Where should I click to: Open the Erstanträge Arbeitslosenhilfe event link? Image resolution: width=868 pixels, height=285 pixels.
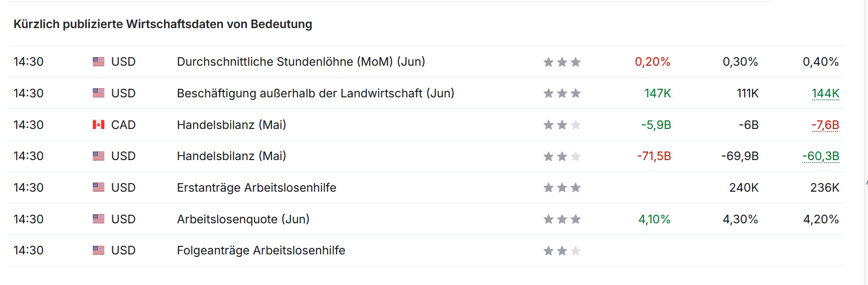point(256,188)
